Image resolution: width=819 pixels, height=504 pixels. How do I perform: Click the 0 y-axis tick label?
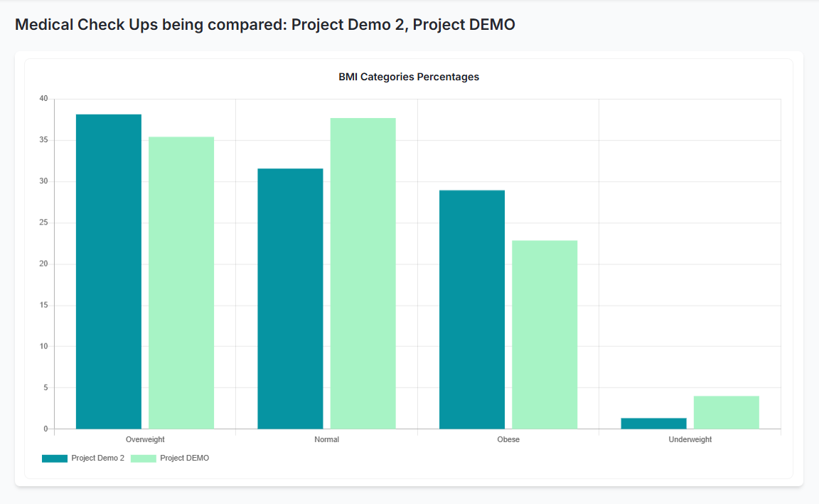tap(45, 429)
